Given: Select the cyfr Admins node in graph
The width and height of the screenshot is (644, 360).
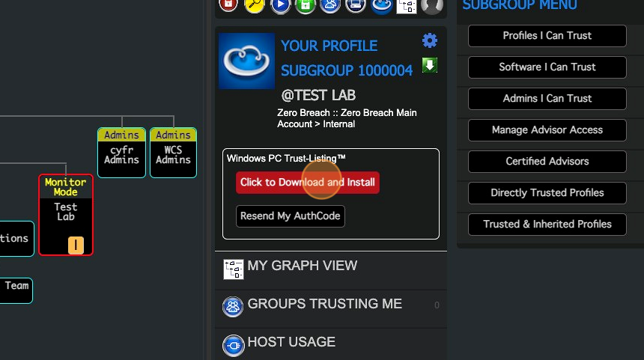Looking at the screenshot, I should (121, 153).
